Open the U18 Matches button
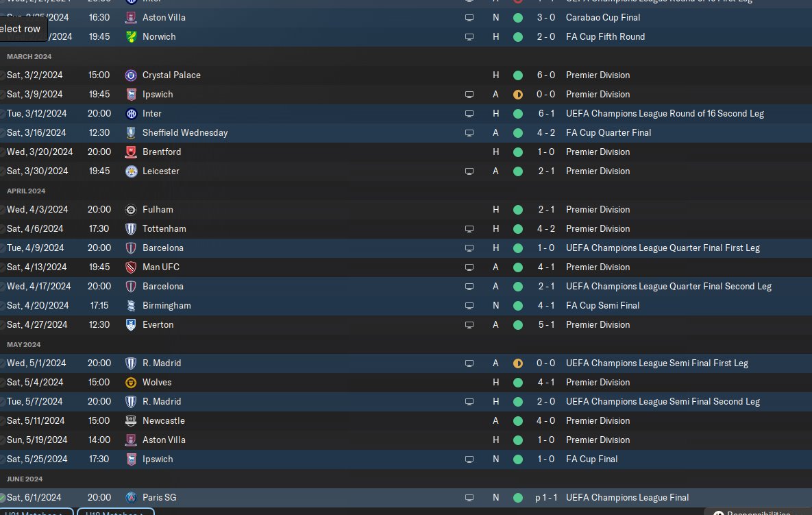Viewport: 812px width, 515px height. point(116,512)
